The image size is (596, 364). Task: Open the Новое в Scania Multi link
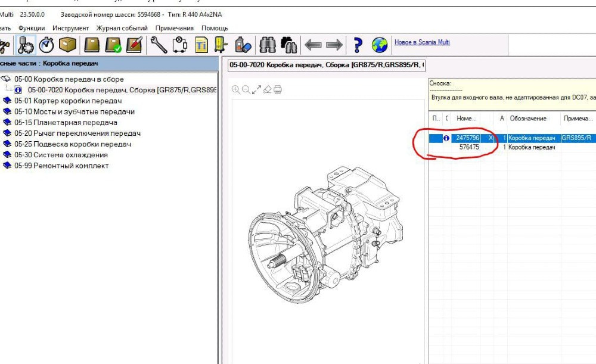coord(422,42)
